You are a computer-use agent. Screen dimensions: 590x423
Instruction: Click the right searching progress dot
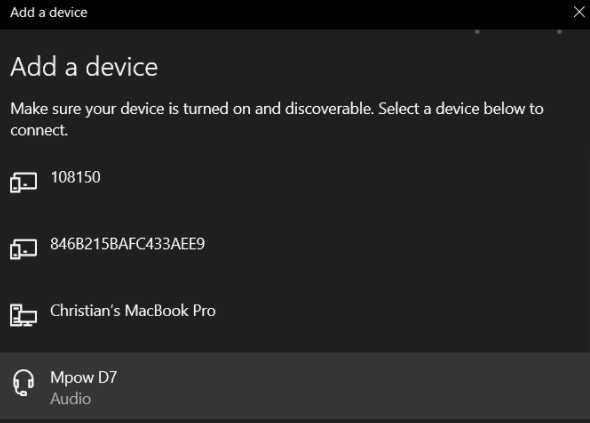(x=559, y=32)
